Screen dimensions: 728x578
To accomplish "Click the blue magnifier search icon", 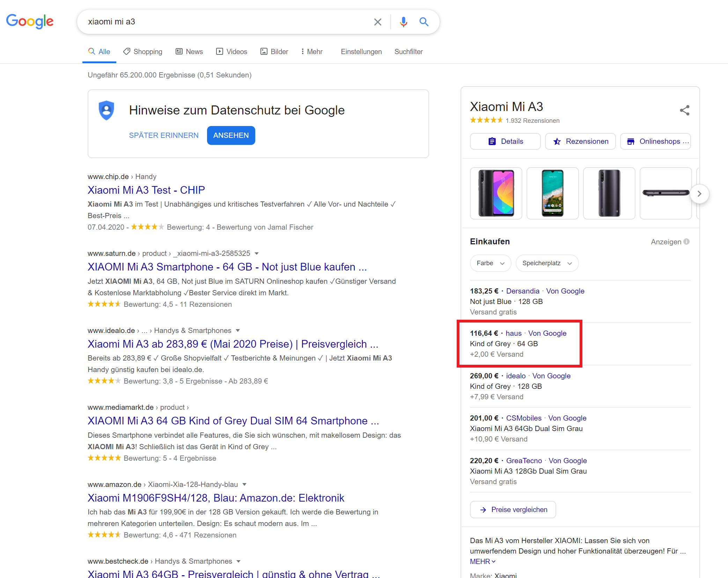I will tap(424, 22).
